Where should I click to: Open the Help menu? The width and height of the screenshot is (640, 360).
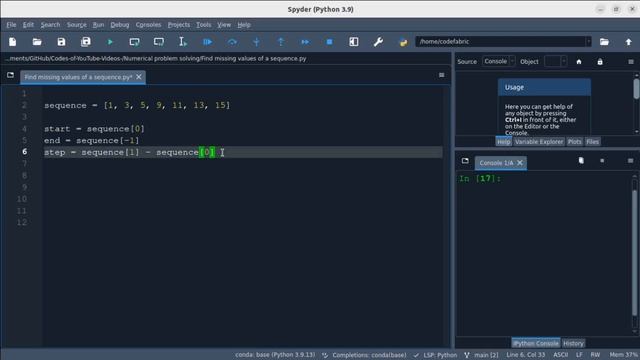(244, 25)
